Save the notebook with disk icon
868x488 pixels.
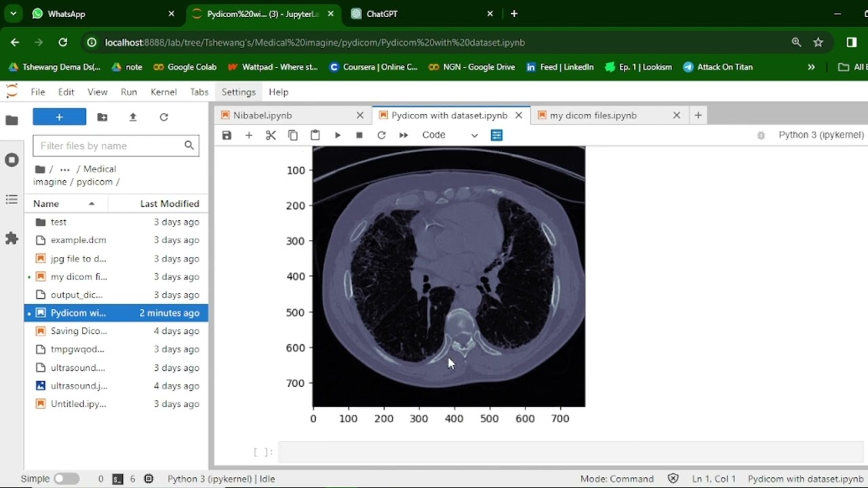[226, 135]
